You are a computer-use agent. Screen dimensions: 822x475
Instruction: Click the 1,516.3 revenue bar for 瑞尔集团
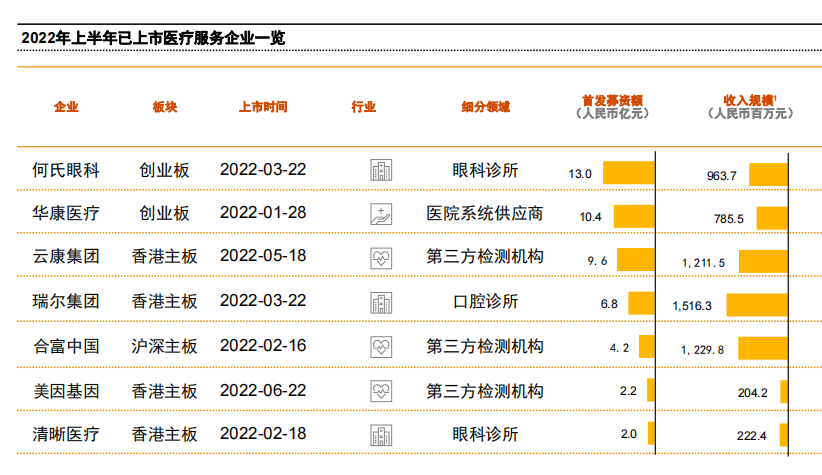tap(757, 305)
